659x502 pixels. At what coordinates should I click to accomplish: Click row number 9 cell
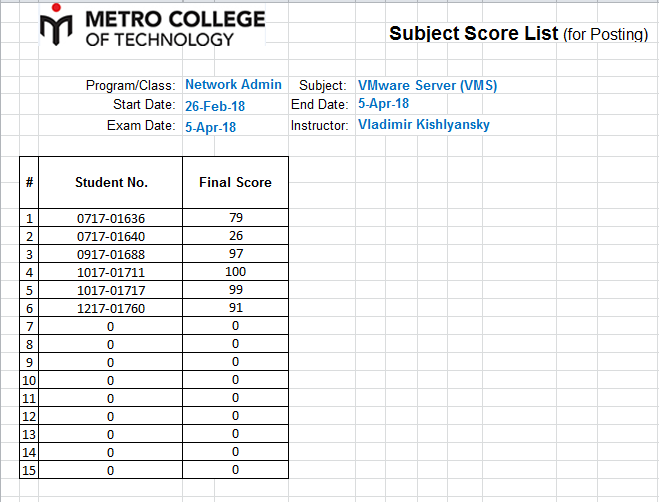[29, 362]
